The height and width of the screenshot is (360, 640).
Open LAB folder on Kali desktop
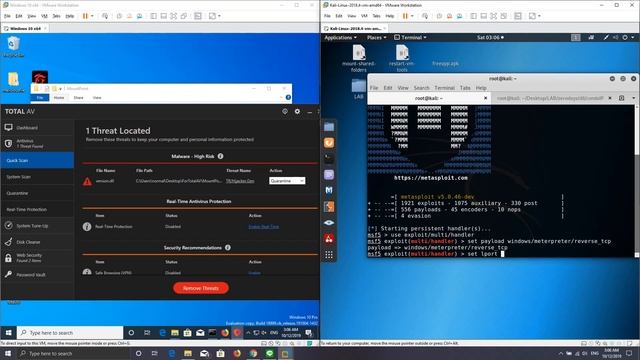(358, 89)
